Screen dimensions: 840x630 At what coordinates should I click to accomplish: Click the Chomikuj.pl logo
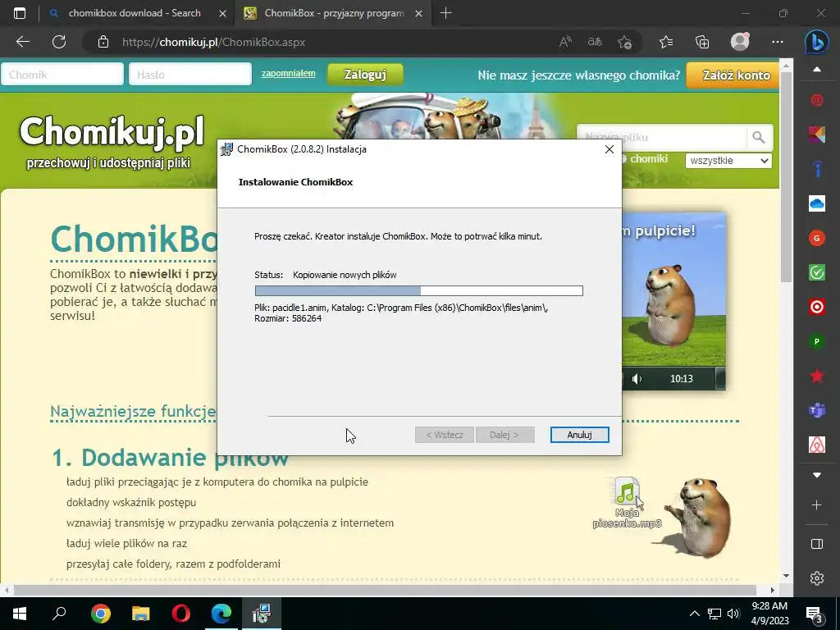coord(112,131)
